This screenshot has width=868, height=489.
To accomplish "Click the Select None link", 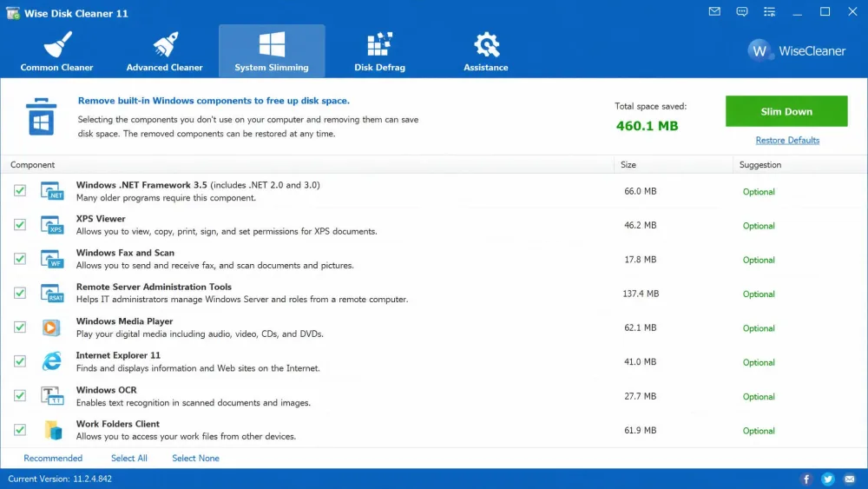I will pos(195,458).
